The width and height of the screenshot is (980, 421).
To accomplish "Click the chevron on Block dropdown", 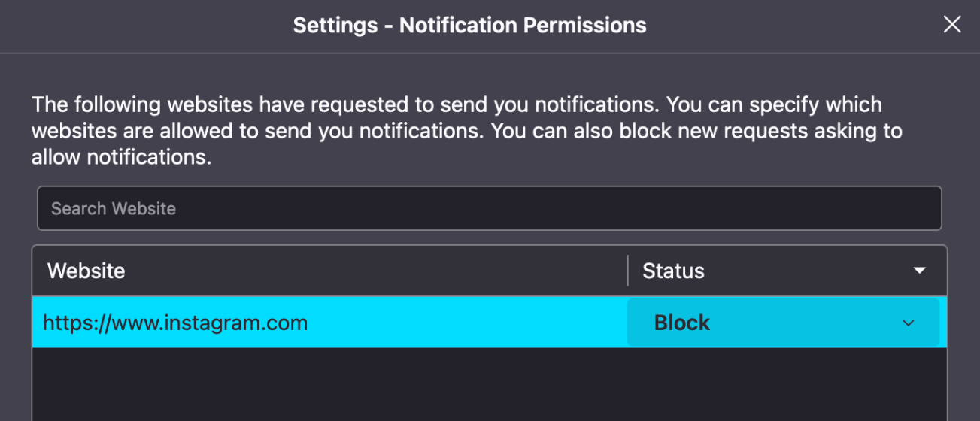I will [x=909, y=323].
